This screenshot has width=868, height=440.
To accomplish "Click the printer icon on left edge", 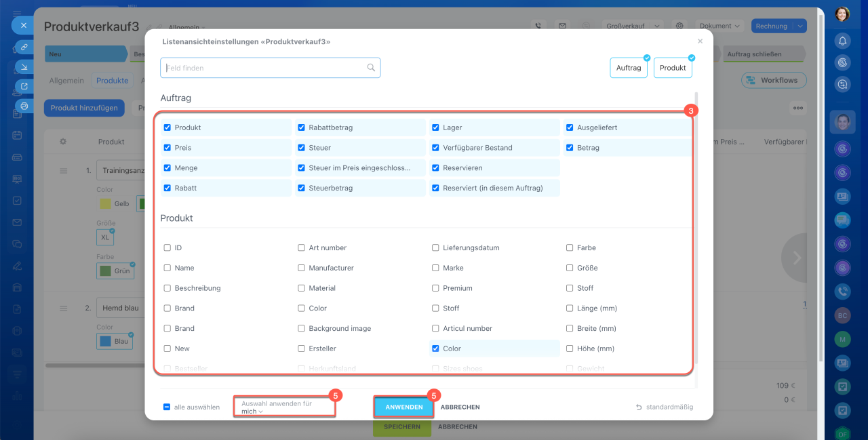I will coord(24,106).
